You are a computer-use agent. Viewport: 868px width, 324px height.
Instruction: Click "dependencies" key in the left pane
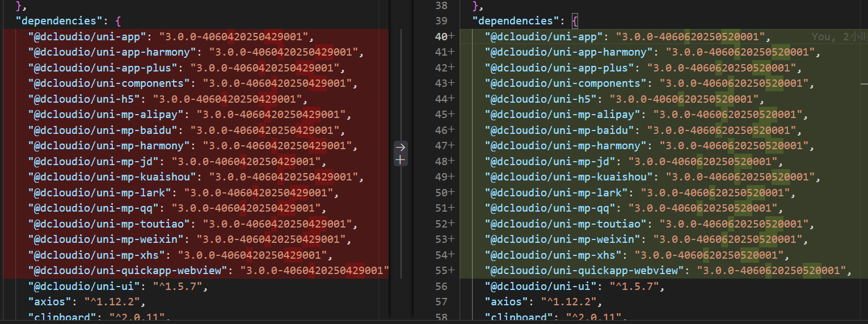point(56,21)
